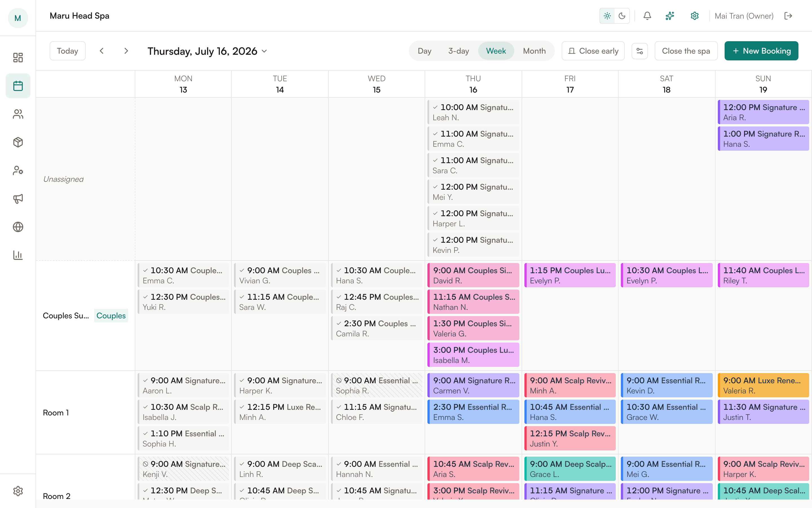Click the log out icon

coord(788,16)
